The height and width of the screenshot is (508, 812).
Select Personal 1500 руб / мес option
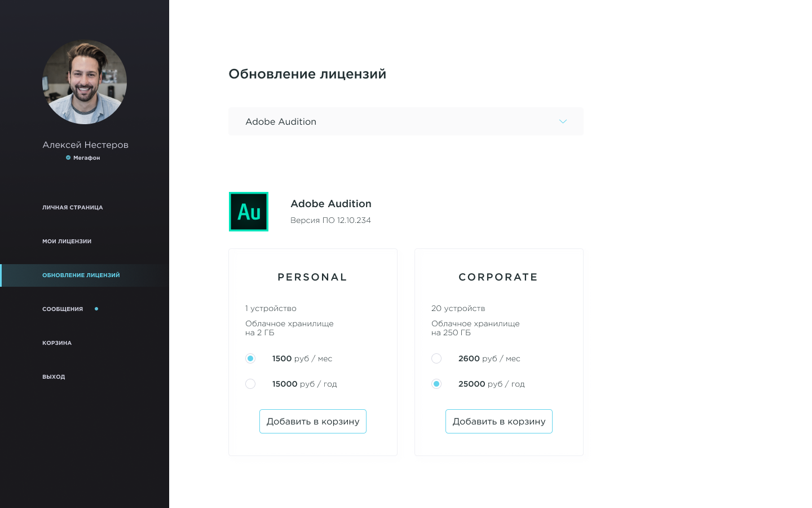250,358
